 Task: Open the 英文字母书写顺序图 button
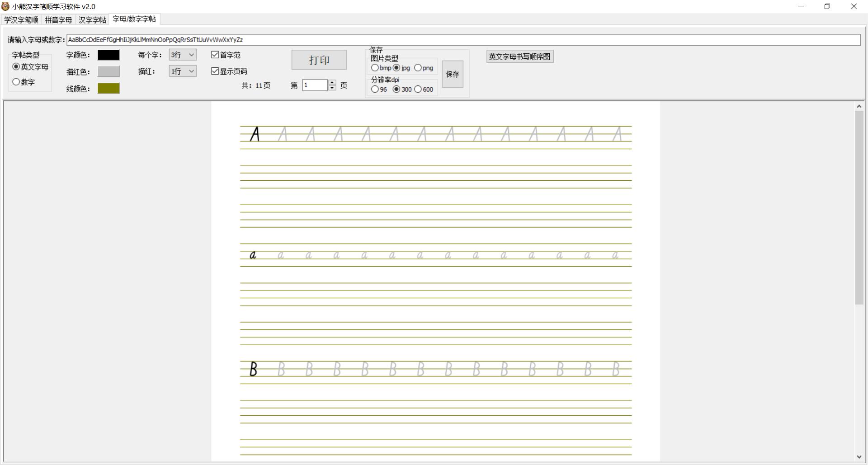click(519, 56)
